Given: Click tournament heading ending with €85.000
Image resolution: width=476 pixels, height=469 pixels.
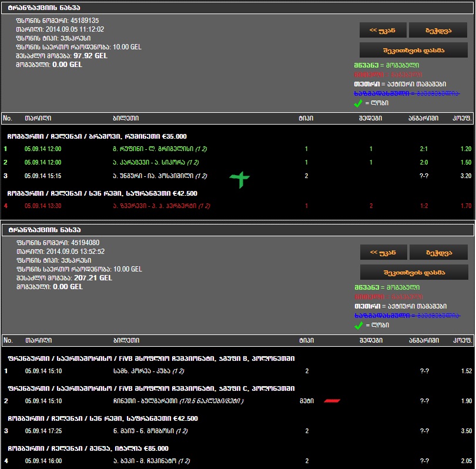Looking at the screenshot, I should [88, 448].
